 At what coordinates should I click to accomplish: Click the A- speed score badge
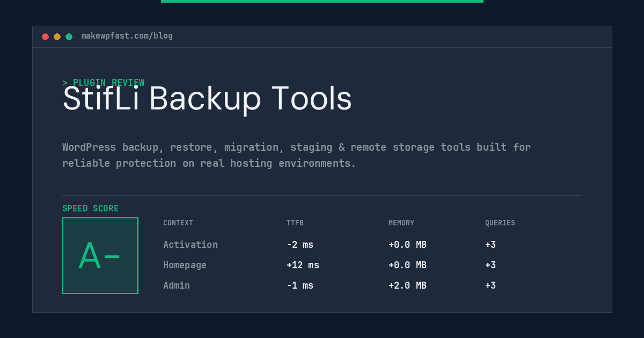100,255
